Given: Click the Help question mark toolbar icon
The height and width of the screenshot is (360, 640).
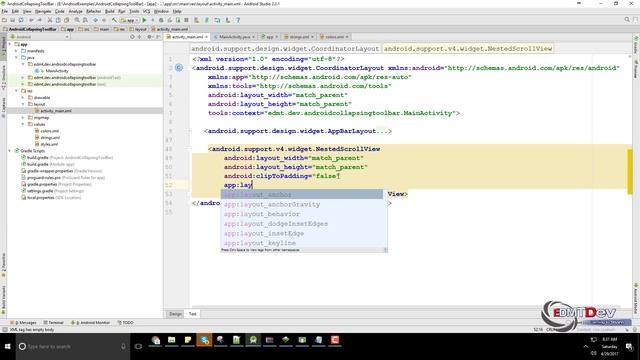Looking at the screenshot, I should [238, 20].
